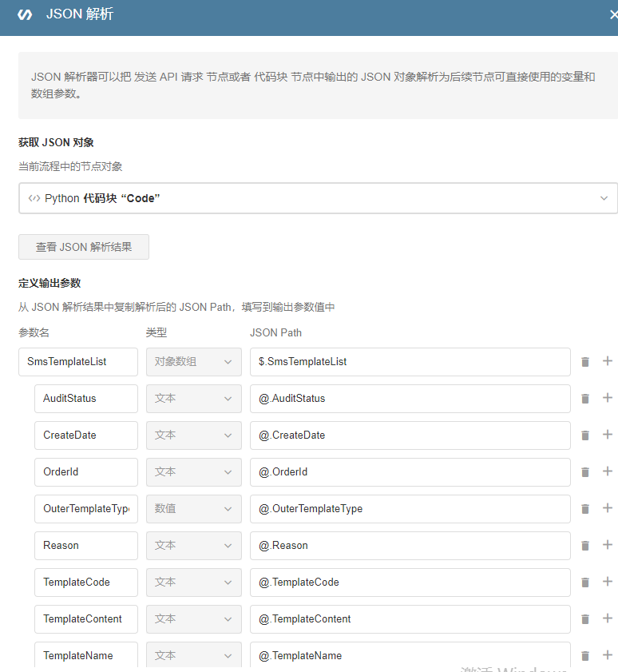
Task: Open the Python Code node dropdown
Action: pos(318,198)
